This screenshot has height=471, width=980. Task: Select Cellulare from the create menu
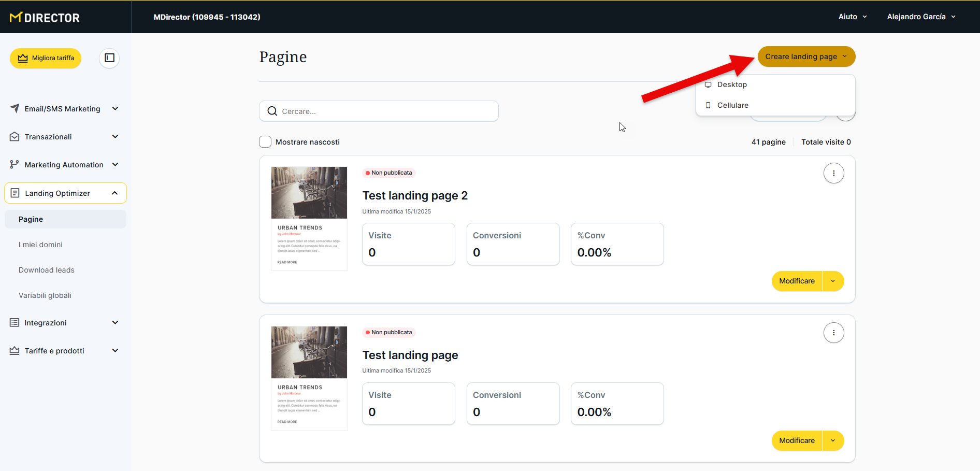(x=732, y=105)
